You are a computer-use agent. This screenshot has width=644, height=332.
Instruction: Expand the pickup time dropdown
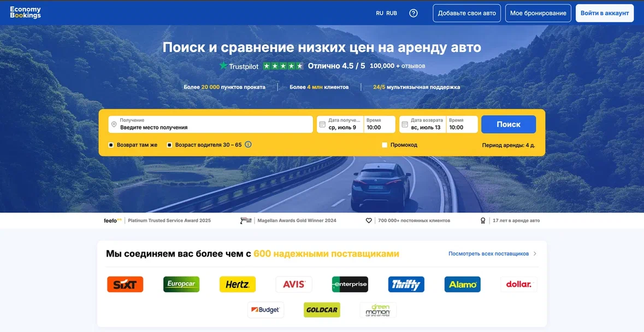coord(380,124)
